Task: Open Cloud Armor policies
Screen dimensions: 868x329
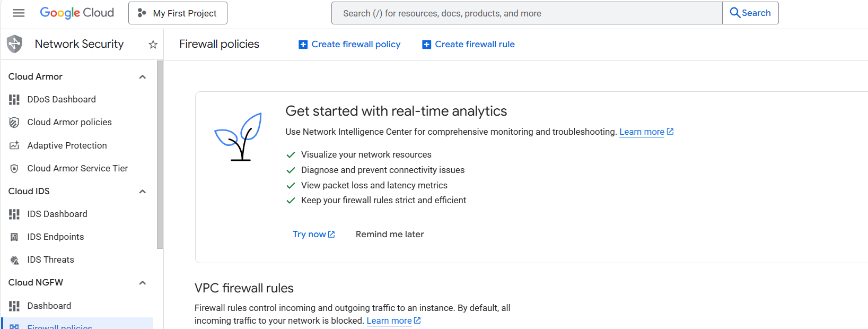Action: click(x=69, y=123)
